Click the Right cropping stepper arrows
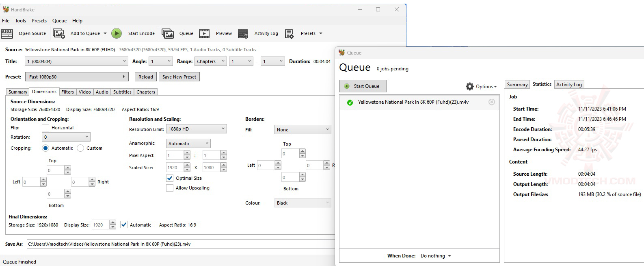Image resolution: width=644 pixels, height=266 pixels. [x=92, y=182]
